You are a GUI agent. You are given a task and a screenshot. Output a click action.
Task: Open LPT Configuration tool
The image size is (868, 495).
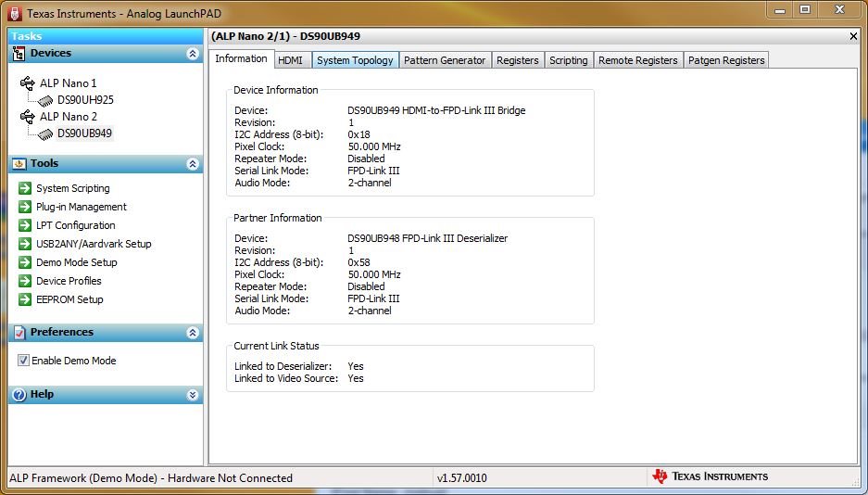75,225
